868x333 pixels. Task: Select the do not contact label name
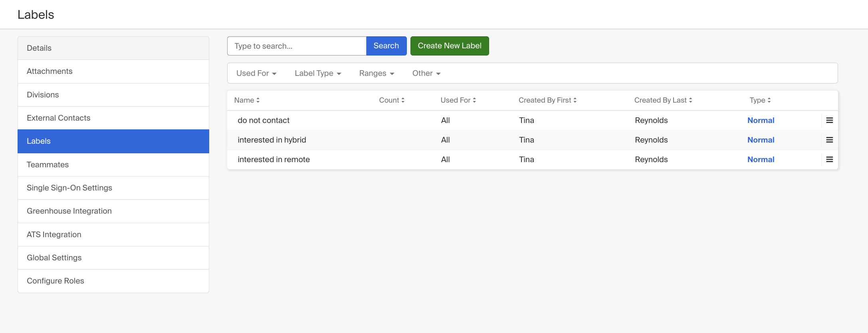pyautogui.click(x=264, y=120)
